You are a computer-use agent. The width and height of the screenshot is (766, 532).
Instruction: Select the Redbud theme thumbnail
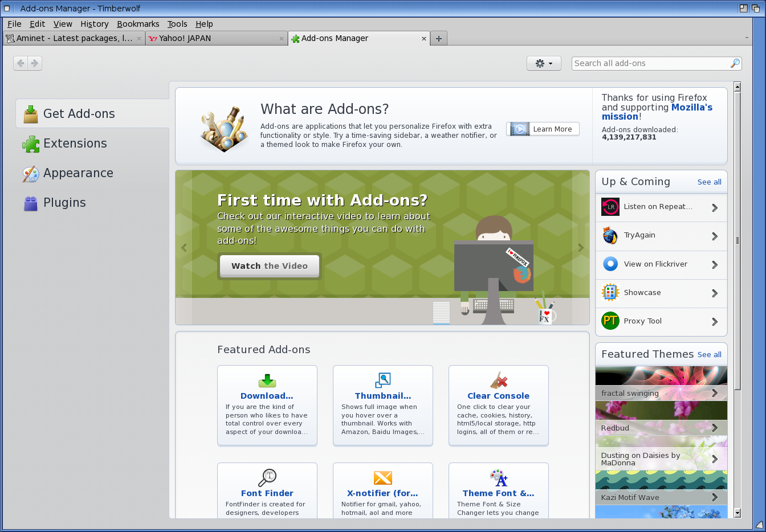coord(661,419)
